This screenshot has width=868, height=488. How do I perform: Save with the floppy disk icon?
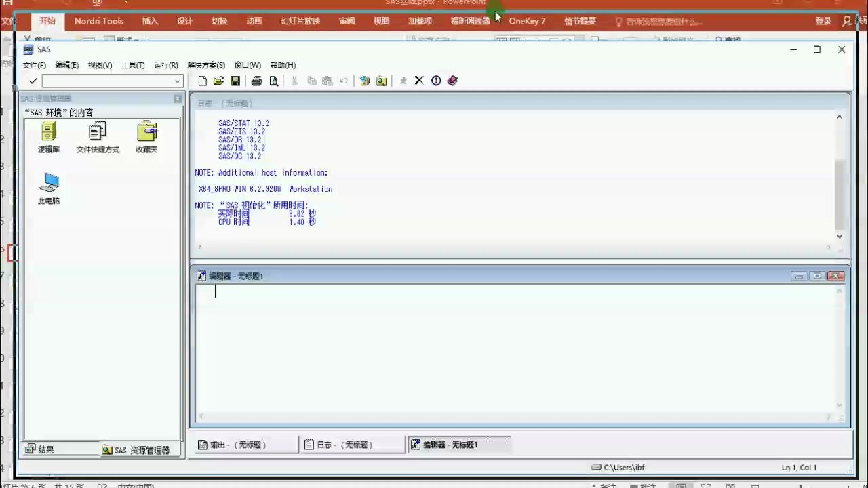(x=235, y=81)
